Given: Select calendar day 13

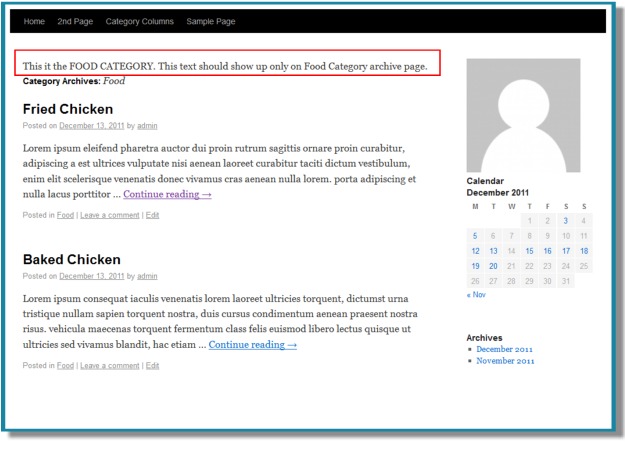Looking at the screenshot, I should 493,251.
